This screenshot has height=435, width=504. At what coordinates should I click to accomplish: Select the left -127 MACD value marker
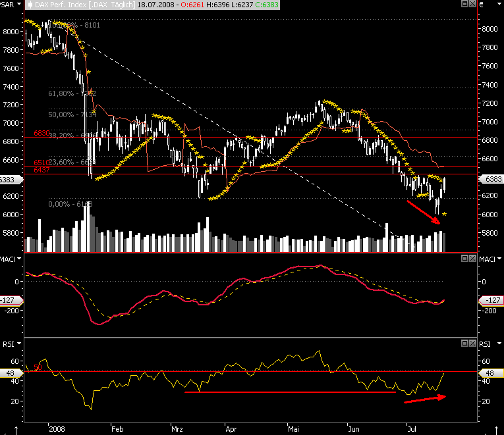click(11, 300)
